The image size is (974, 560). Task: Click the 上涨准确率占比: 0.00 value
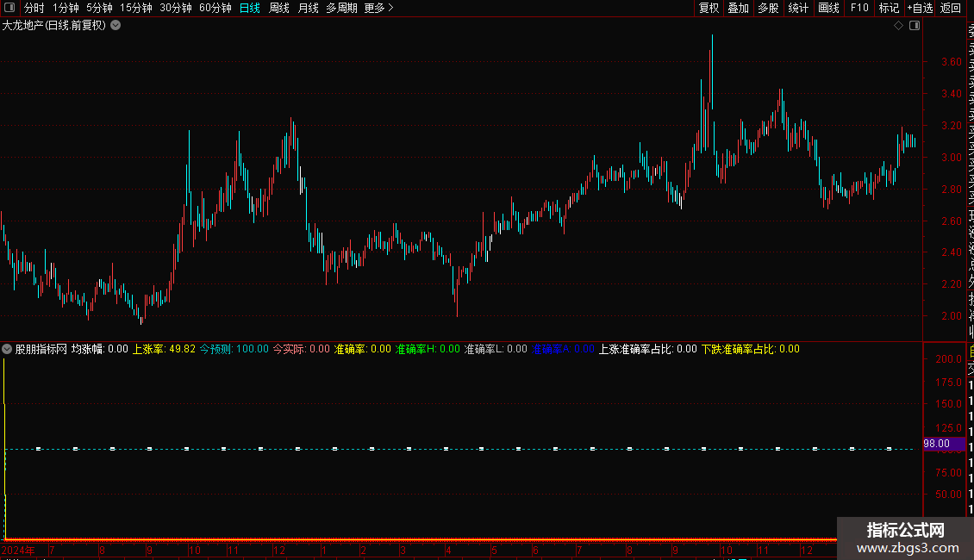[x=648, y=349]
